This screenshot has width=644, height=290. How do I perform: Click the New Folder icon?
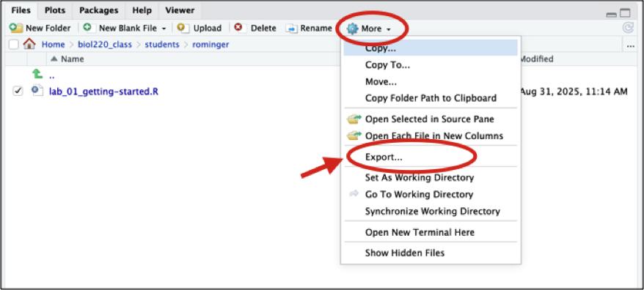point(16,29)
